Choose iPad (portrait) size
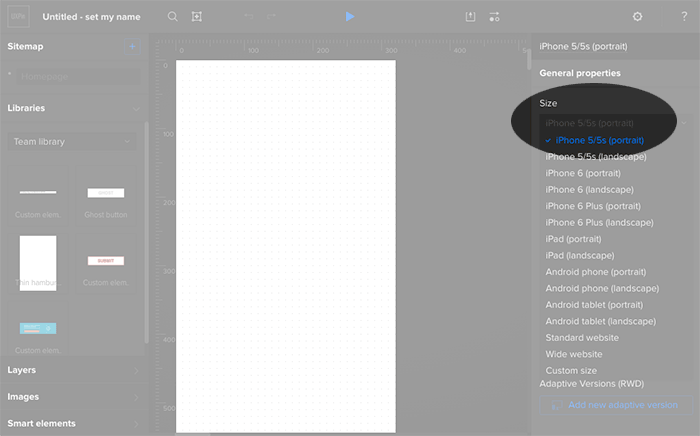 (573, 239)
